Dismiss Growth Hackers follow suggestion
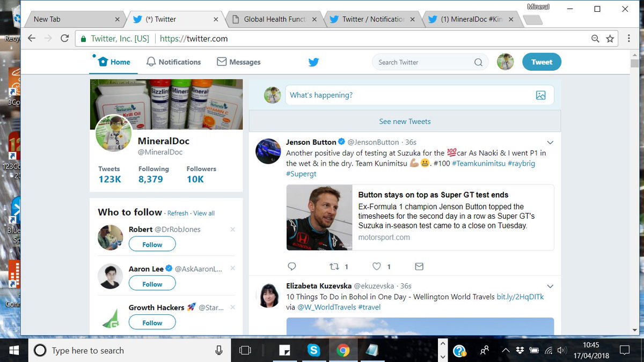 [232, 307]
